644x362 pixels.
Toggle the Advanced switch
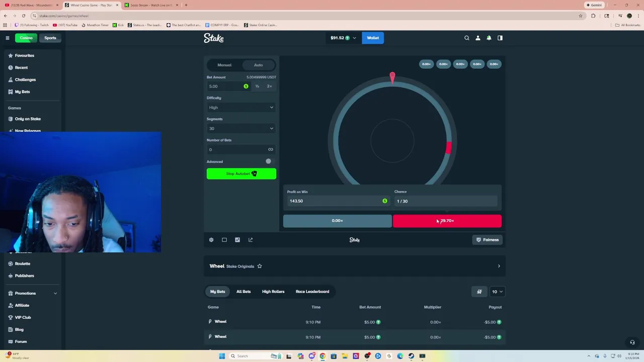(270, 161)
